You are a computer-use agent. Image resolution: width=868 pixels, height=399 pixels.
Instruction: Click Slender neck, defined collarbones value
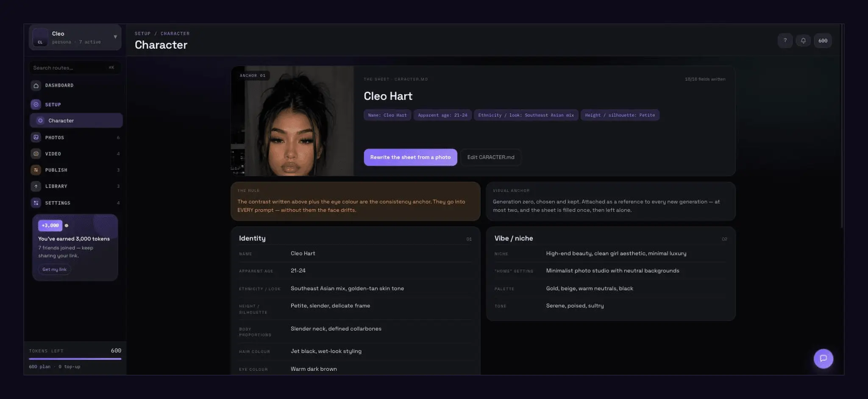coord(336,329)
